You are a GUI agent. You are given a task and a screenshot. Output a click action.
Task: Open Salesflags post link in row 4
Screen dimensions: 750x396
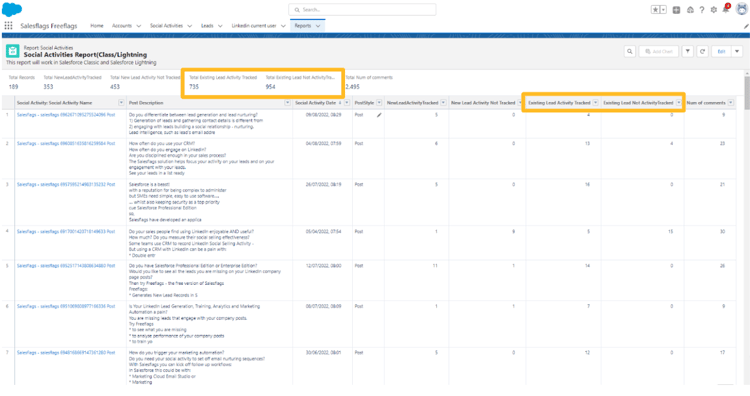66,231
